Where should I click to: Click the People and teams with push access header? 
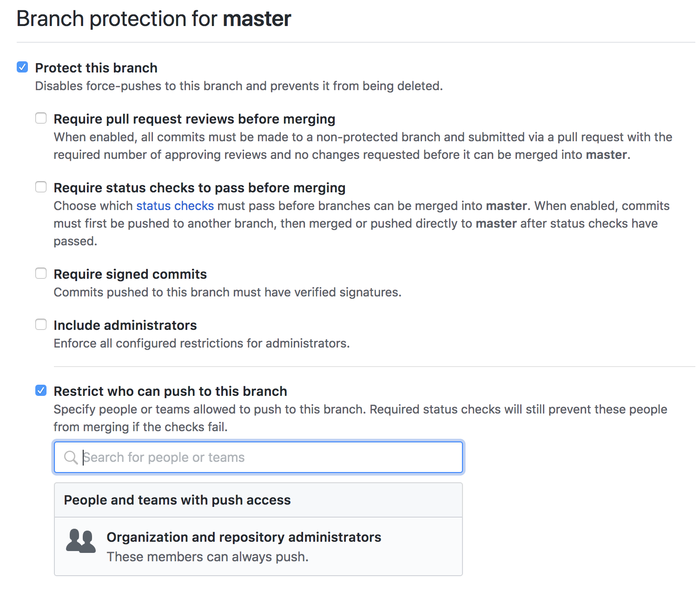coord(177,500)
